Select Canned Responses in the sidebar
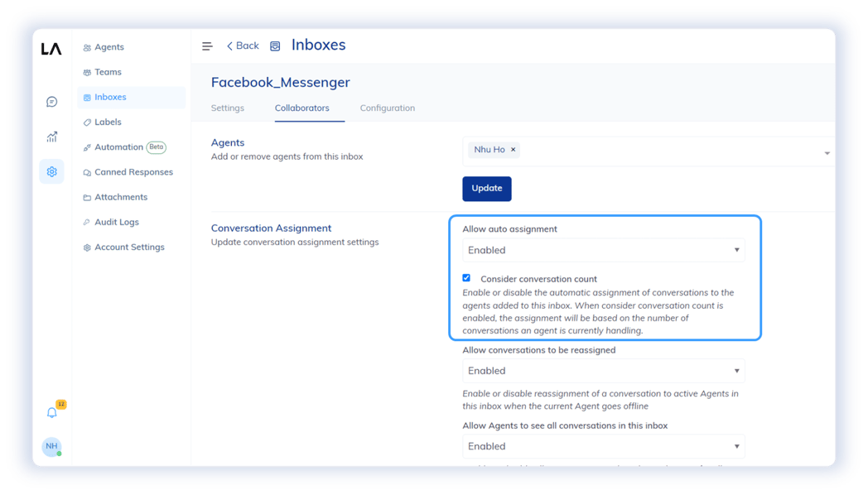The image size is (868, 495). (133, 172)
